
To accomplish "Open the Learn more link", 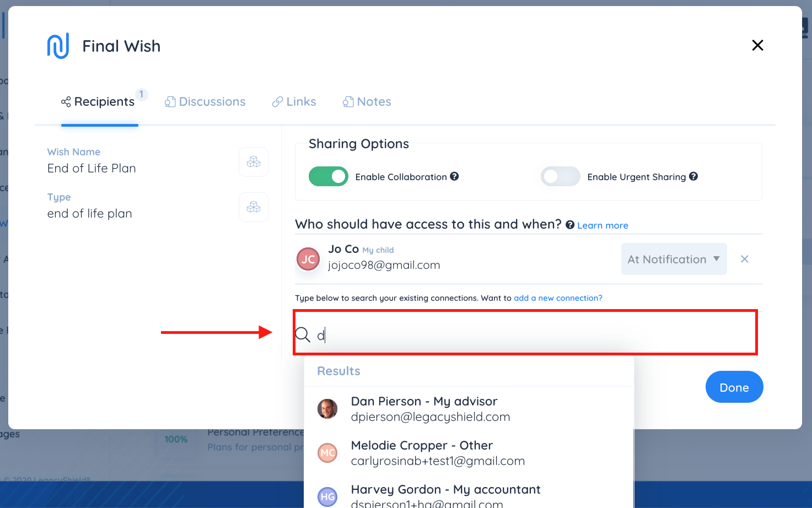I will (x=603, y=225).
